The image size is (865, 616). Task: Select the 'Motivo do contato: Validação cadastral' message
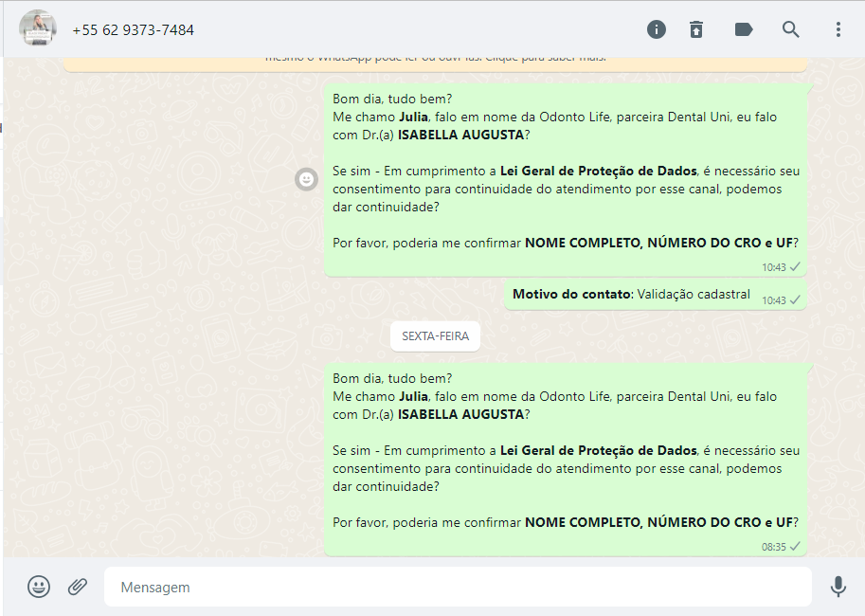[655, 295]
